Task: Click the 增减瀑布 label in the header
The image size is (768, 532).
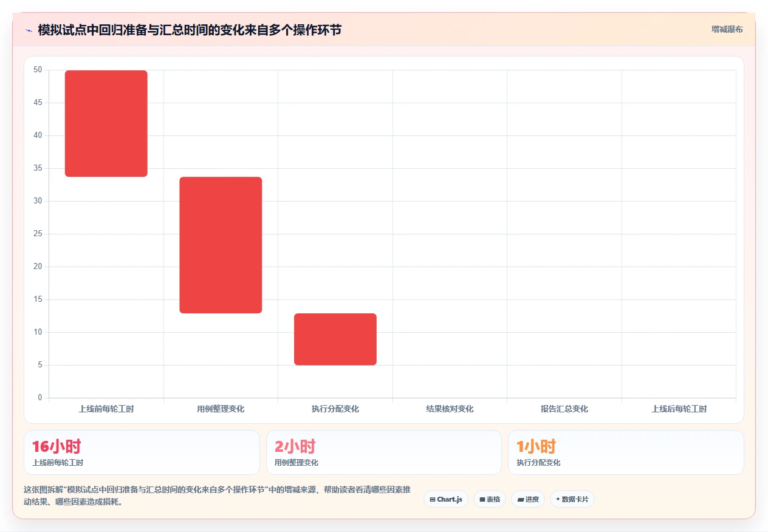Action: (x=727, y=29)
